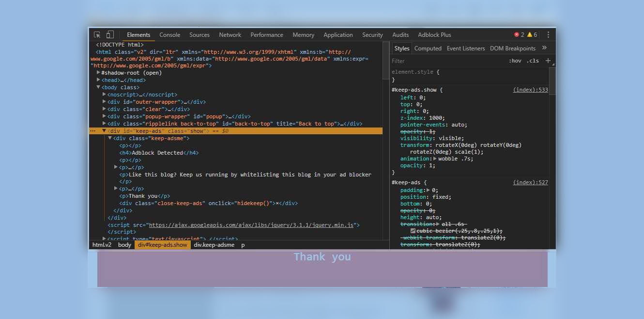The image size is (644, 319).
Task: Collapse the keep-ads div node
Action: (x=104, y=131)
